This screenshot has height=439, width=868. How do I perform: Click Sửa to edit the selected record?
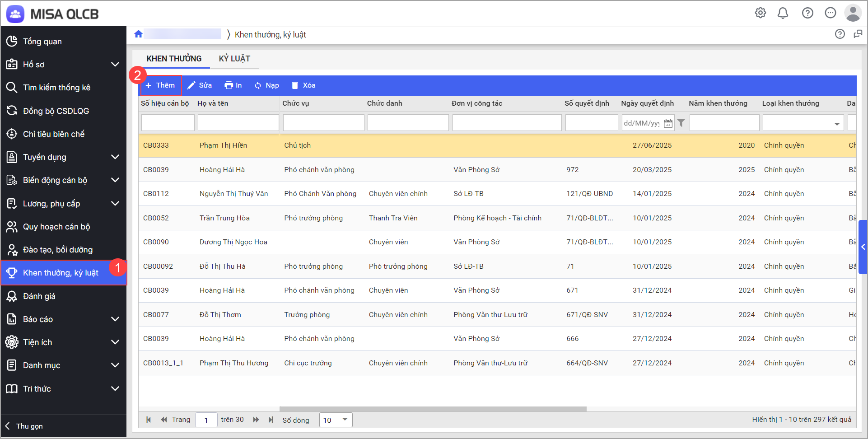pos(200,85)
